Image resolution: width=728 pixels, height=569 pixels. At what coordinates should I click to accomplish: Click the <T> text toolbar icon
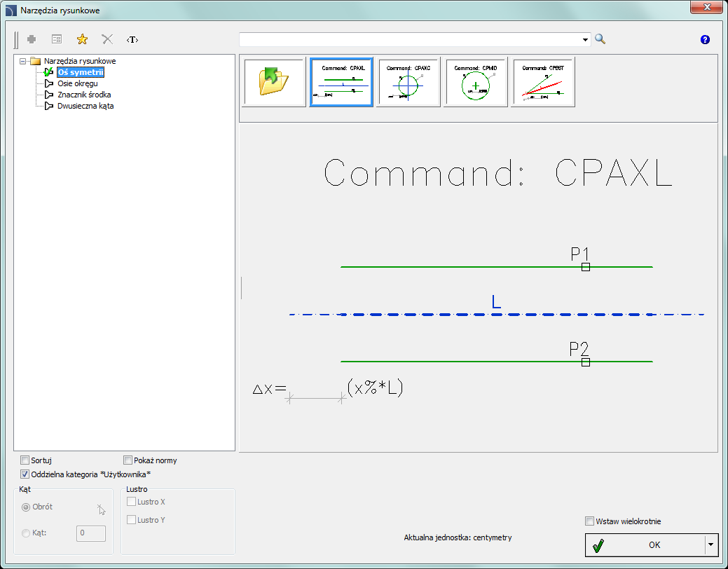pyautogui.click(x=132, y=40)
